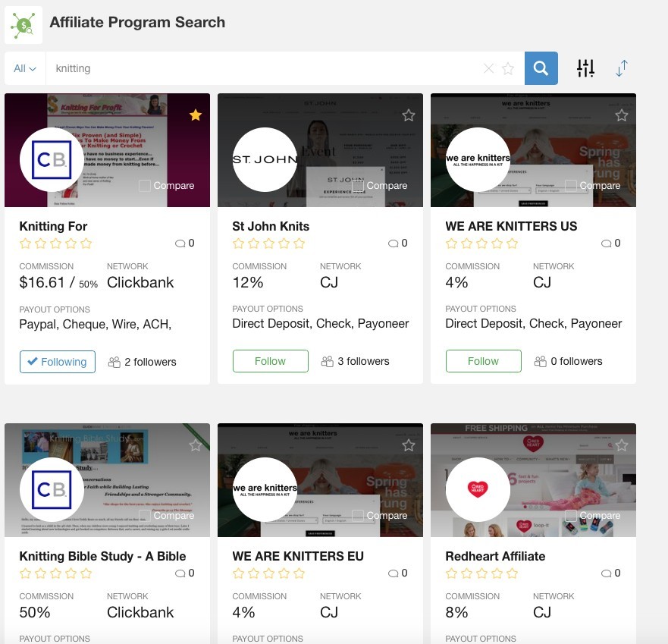Check Compare box on Knitting For card
The height and width of the screenshot is (644, 668).
pyautogui.click(x=145, y=185)
